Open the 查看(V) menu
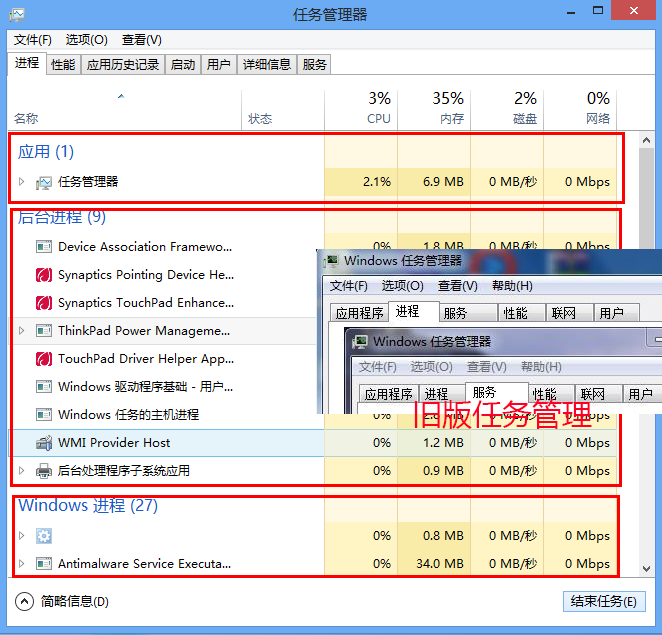 click(x=141, y=40)
